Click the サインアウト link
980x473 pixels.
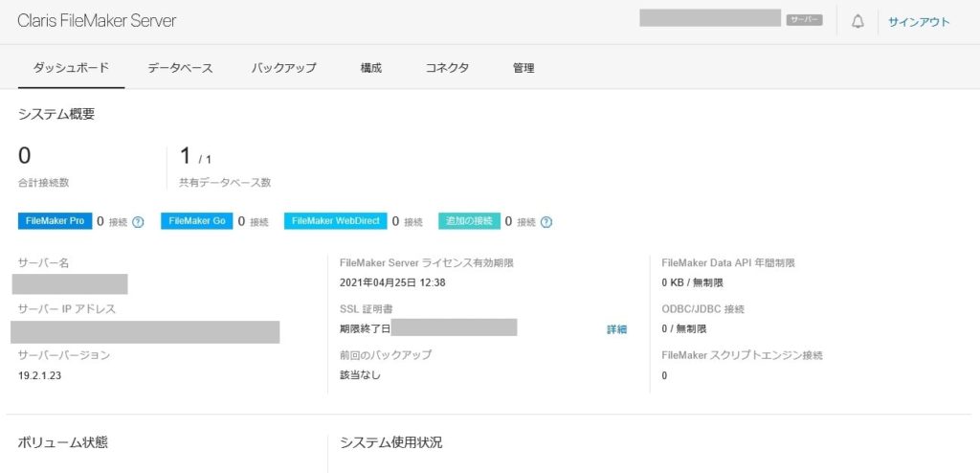(919, 21)
